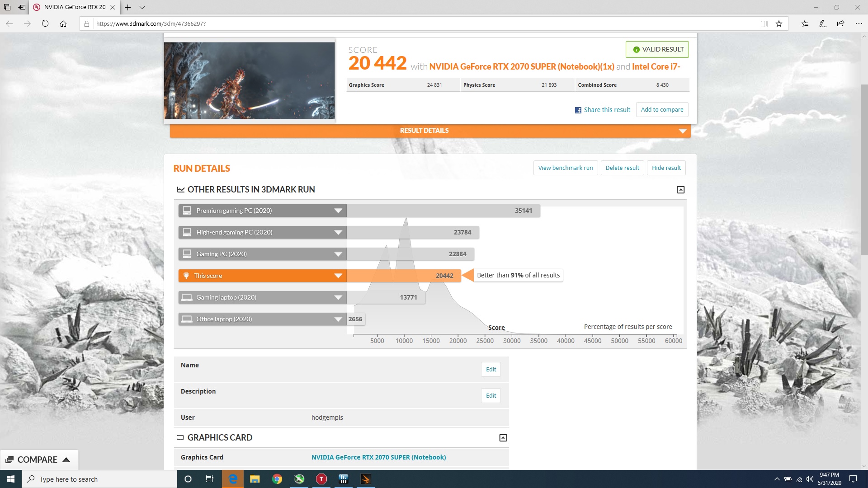
Task: Edit the Description field
Action: (491, 395)
